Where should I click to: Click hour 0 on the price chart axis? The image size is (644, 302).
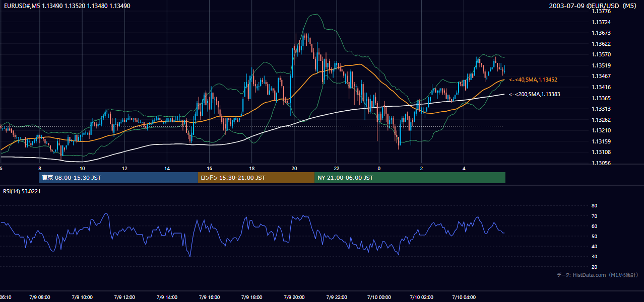[379, 169]
